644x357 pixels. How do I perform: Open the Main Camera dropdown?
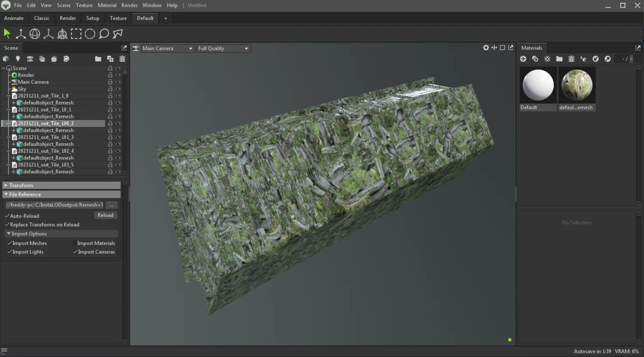click(x=167, y=48)
